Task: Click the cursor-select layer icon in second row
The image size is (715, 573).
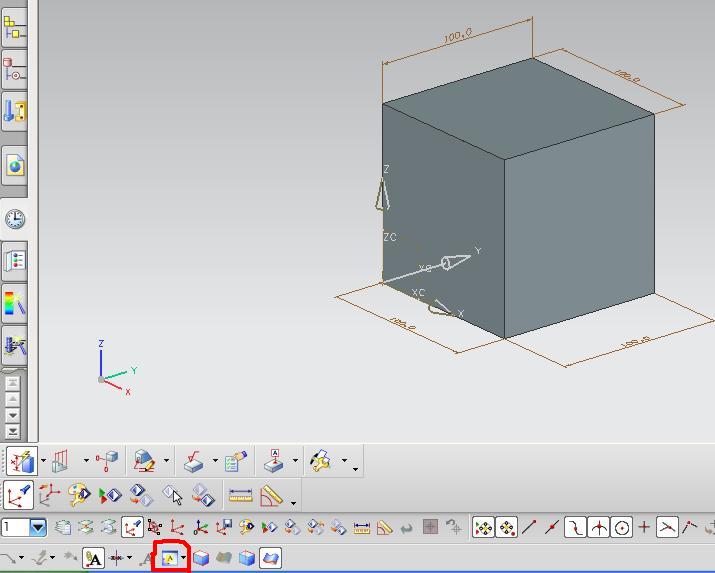Action: [x=173, y=495]
